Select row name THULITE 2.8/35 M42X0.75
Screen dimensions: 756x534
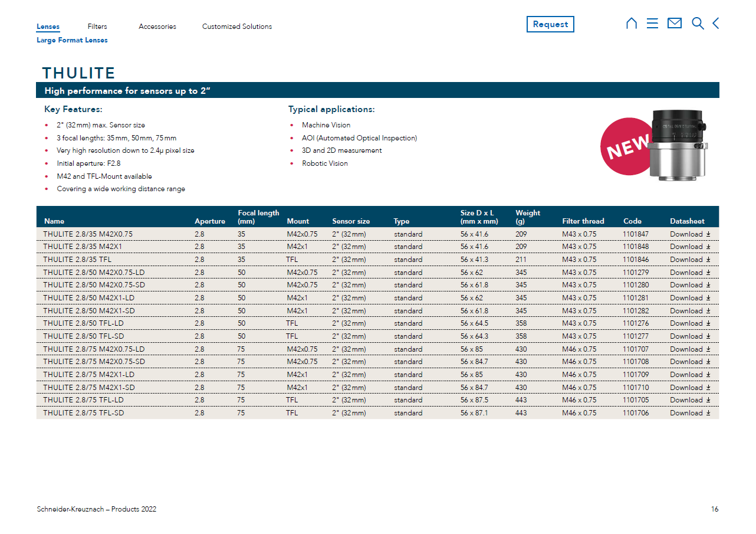(88, 234)
